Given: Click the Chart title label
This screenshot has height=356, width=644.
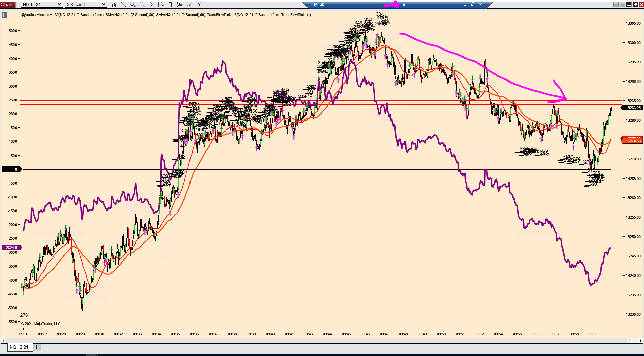Looking at the screenshot, I should 7,5.
